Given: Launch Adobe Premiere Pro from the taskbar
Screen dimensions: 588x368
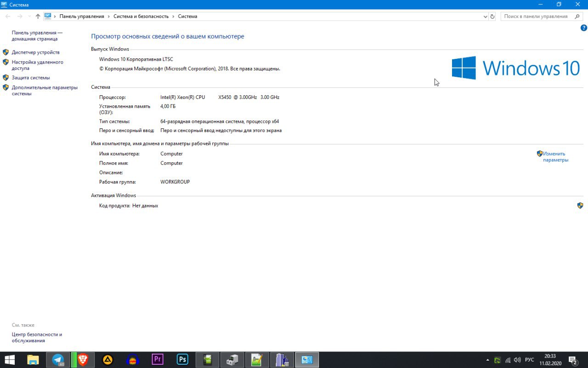Looking at the screenshot, I should [x=158, y=359].
